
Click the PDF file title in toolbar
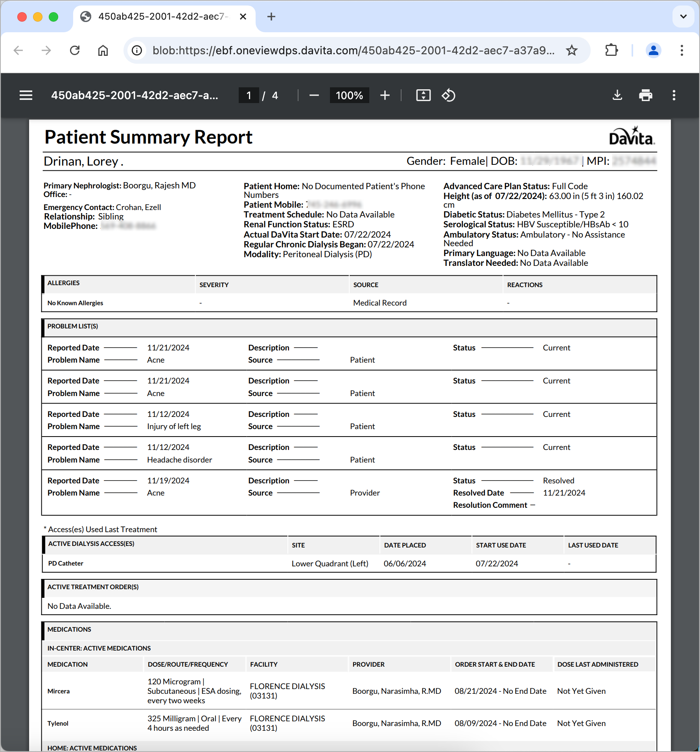[x=134, y=95]
